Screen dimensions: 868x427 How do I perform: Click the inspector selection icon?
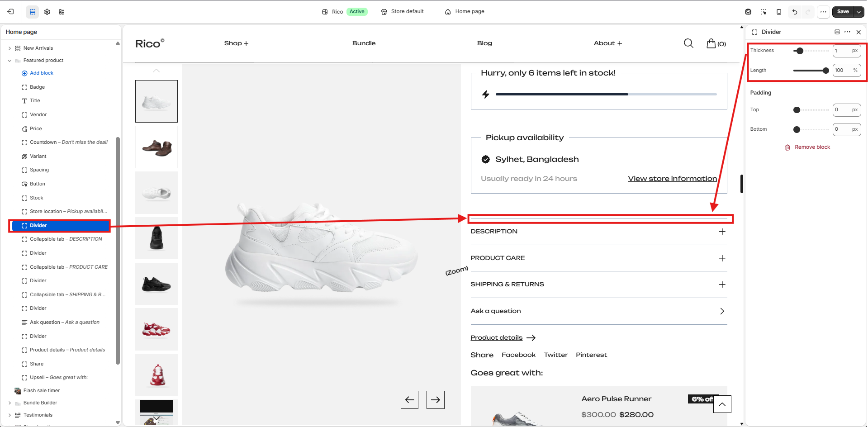(764, 12)
